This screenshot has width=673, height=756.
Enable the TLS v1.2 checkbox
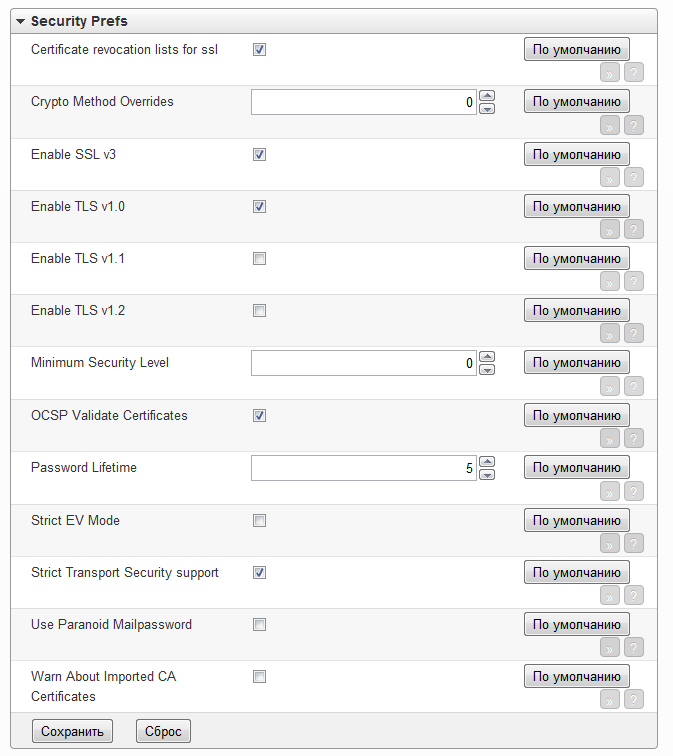point(260,311)
